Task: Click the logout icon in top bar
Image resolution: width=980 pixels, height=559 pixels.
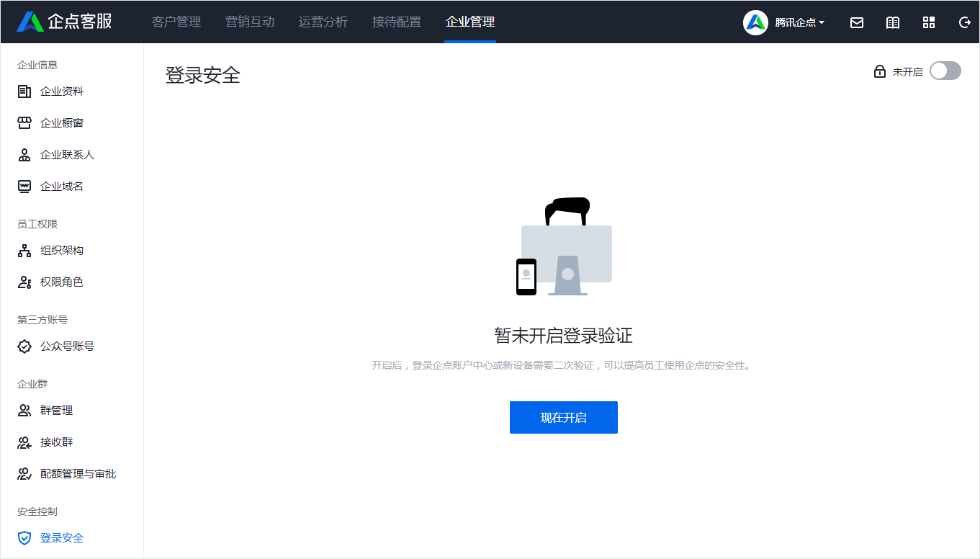Action: [x=965, y=22]
